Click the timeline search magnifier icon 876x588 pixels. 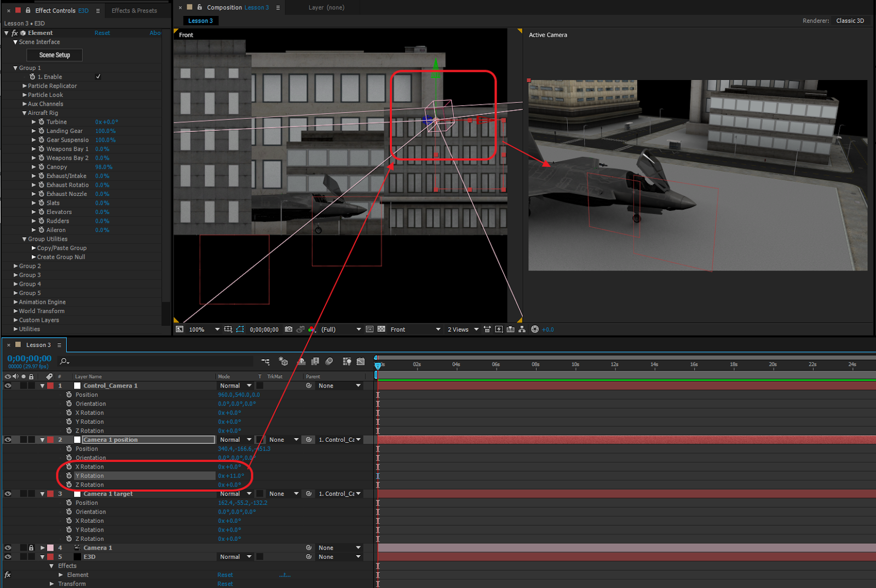[65, 361]
